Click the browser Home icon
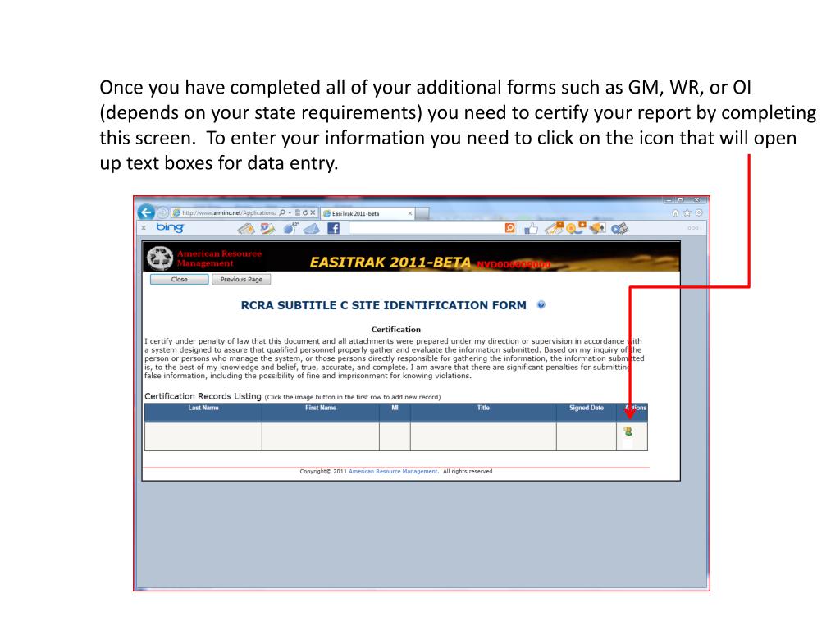The height and width of the screenshot is (630, 840). click(676, 212)
